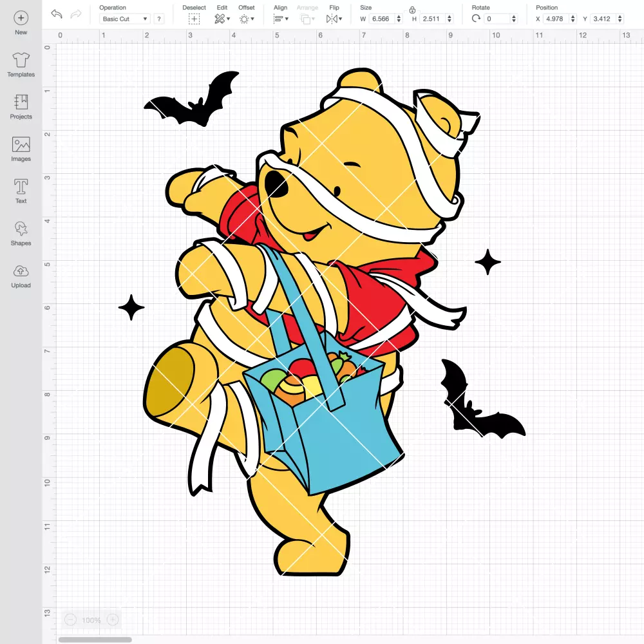Open the Edit tool menu
644x644 pixels.
point(222,19)
